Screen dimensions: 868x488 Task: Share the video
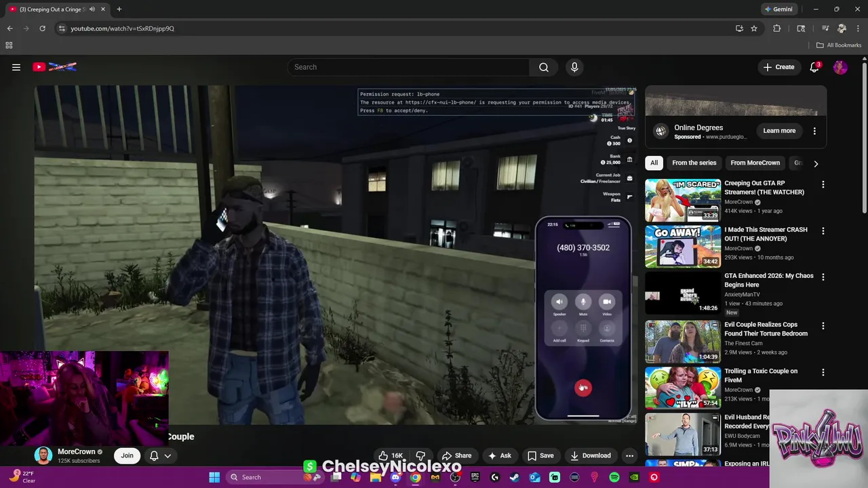point(456,455)
